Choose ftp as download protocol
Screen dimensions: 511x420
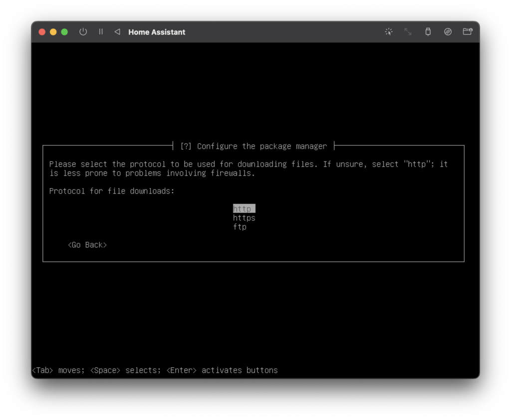(x=240, y=227)
